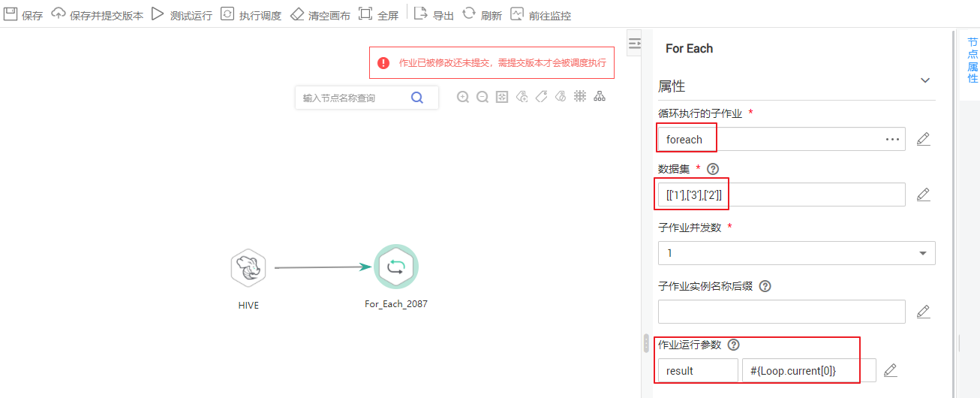The width and height of the screenshot is (980, 398).
Task: Open 执行调度 (scheduling execution)
Action: tap(251, 14)
